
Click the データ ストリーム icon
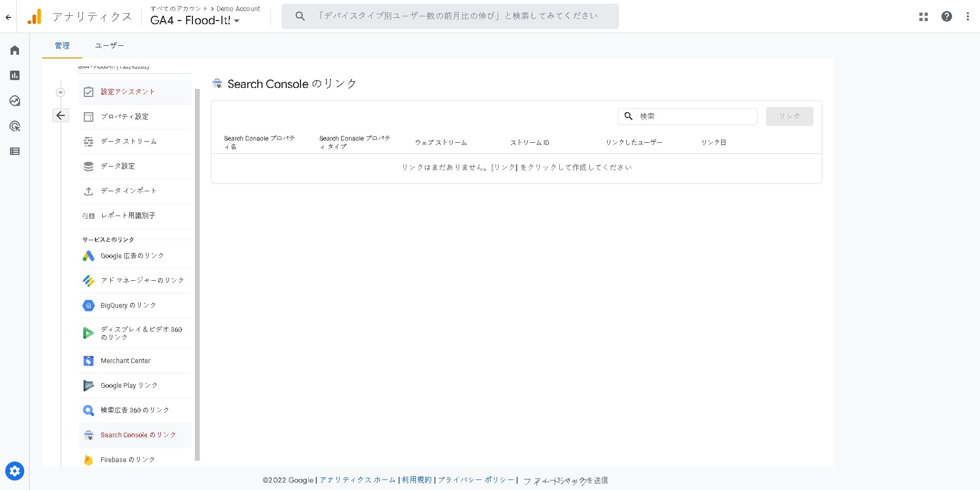point(89,142)
